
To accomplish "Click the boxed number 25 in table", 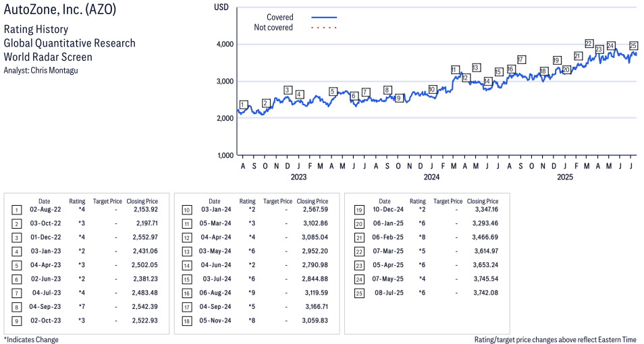I will (x=359, y=293).
